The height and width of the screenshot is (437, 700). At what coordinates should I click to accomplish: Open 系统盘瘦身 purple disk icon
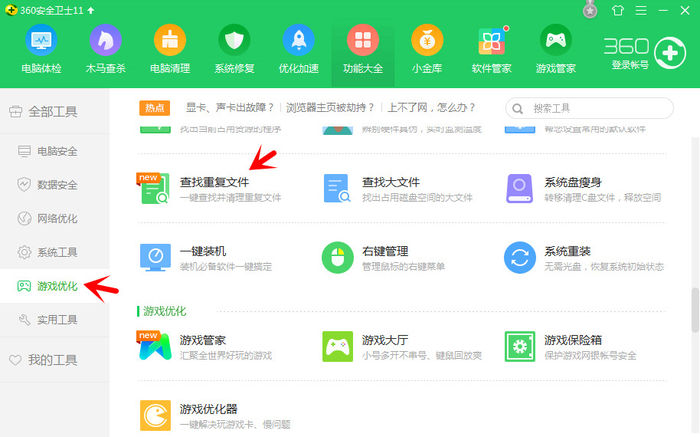[519, 188]
